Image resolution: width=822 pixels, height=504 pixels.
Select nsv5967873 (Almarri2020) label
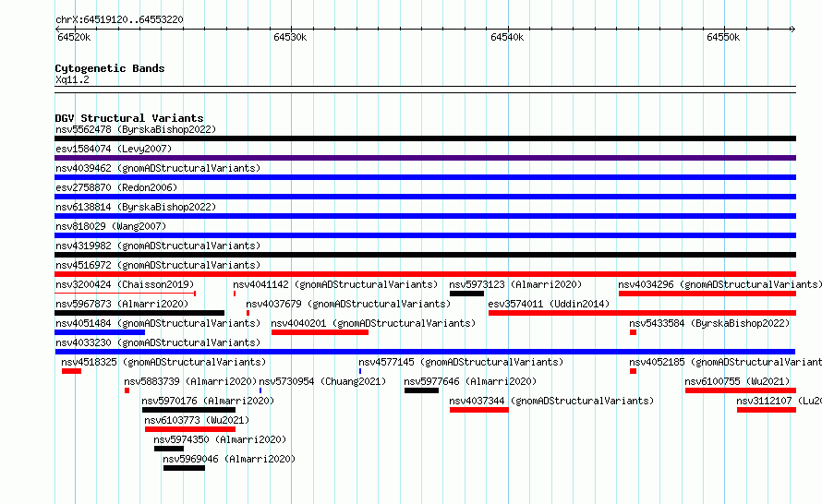(x=122, y=304)
